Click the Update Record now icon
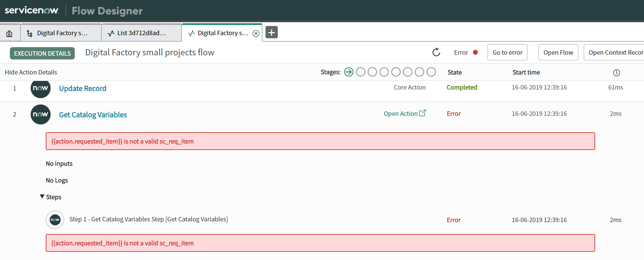The width and height of the screenshot is (644, 260). pos(41,88)
